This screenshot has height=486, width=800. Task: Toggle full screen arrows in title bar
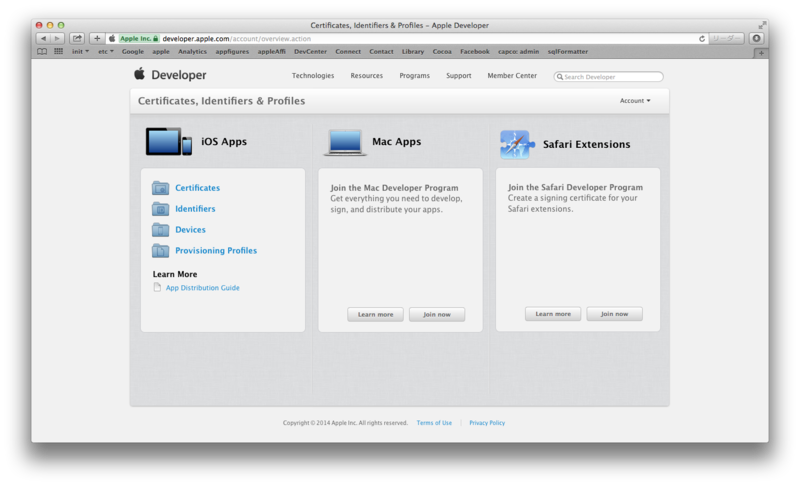(762, 25)
